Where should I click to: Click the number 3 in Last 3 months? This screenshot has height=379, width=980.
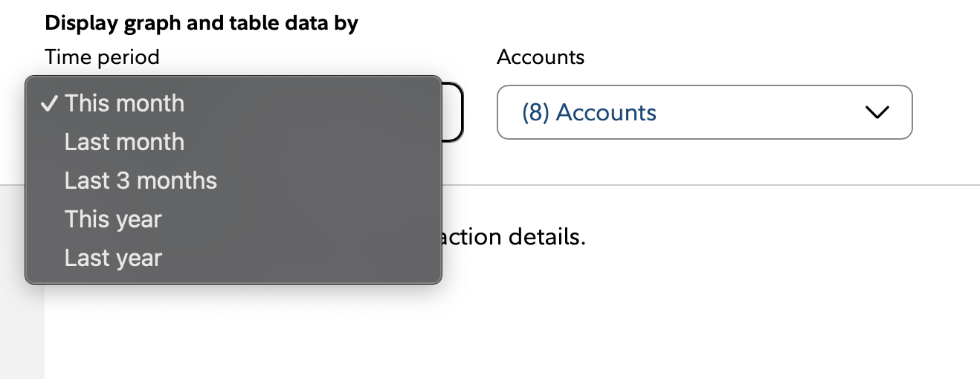(123, 181)
